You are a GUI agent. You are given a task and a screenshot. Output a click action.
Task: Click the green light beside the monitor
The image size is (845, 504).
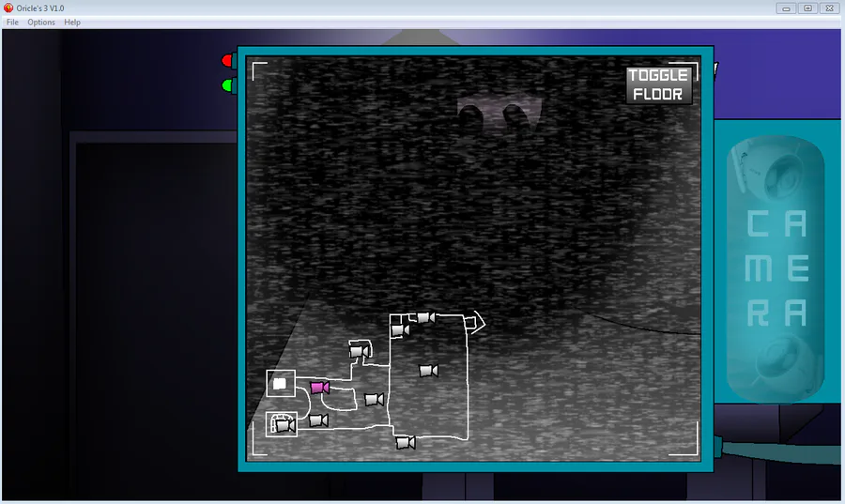coord(227,85)
